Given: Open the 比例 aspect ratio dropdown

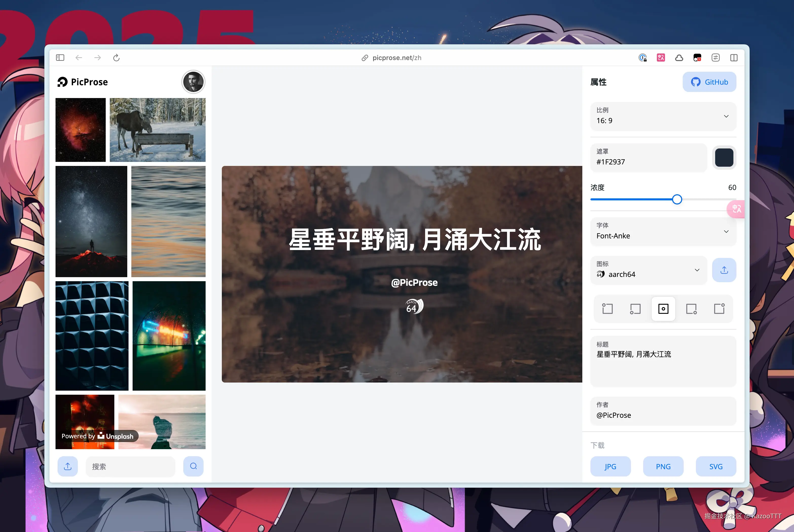Looking at the screenshot, I should click(663, 116).
